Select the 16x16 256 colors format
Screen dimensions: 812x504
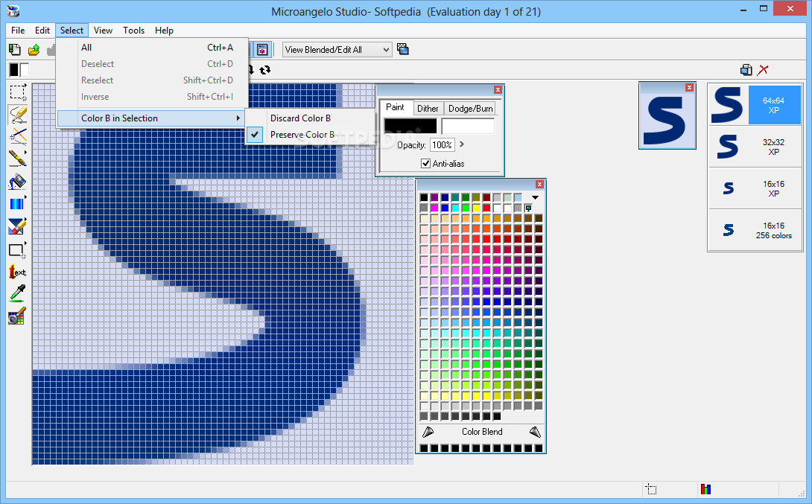755,230
